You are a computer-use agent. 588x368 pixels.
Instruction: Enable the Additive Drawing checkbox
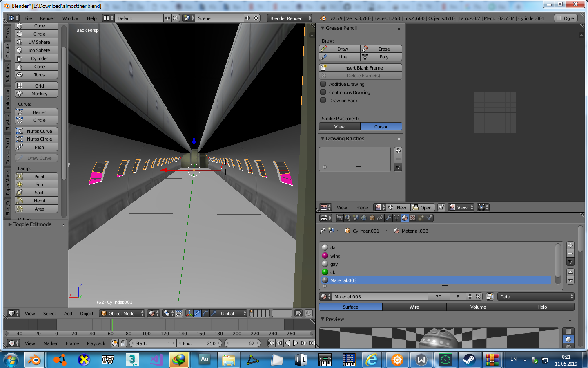click(x=323, y=84)
